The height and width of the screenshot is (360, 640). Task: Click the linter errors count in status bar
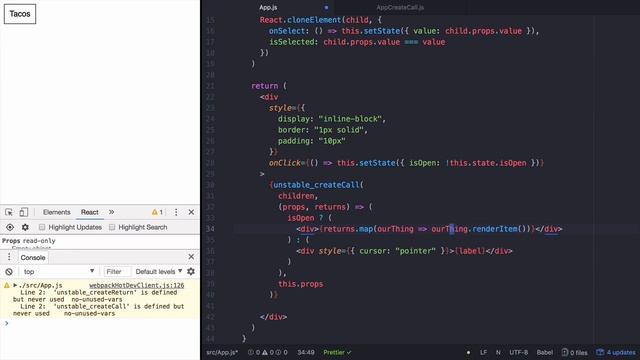click(254, 352)
